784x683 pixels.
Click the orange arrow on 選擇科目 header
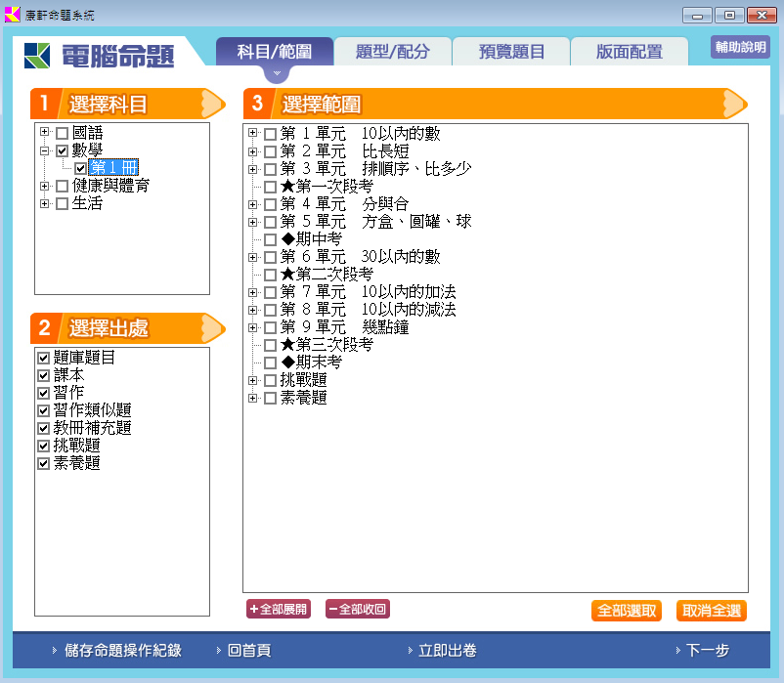point(213,104)
